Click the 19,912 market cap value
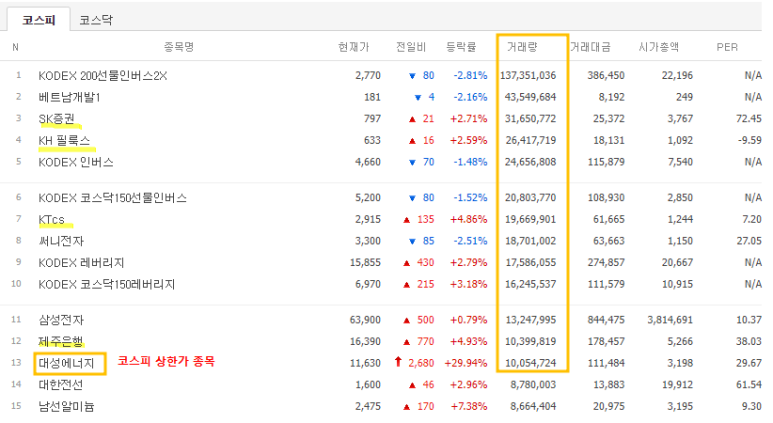Screen dimensions: 773x423 tap(677, 385)
